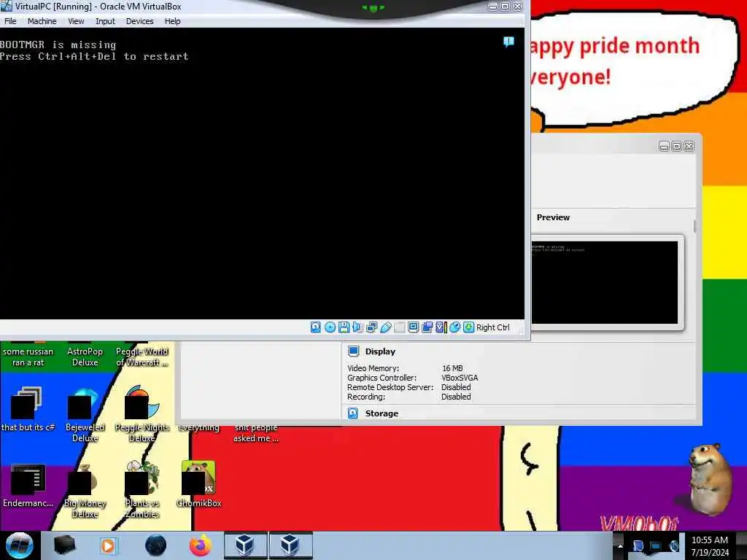
Task: Select the Peggle World of Warcraft label
Action: click(142, 357)
